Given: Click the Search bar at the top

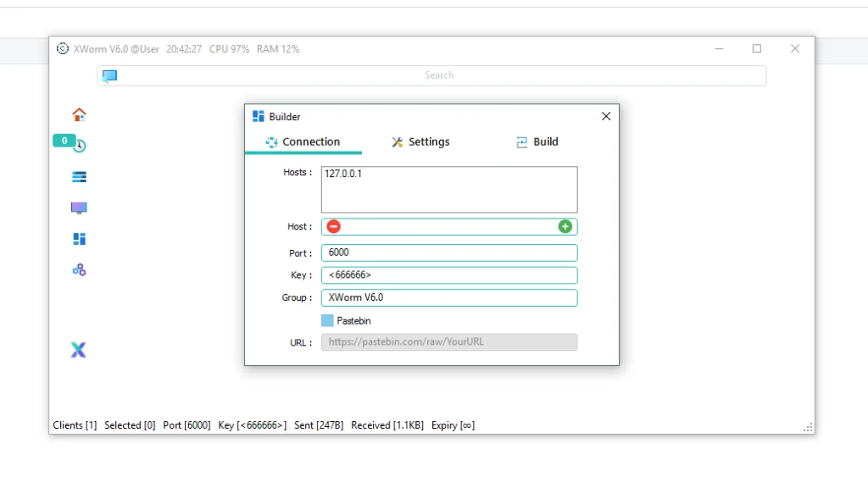Looking at the screenshot, I should point(439,75).
